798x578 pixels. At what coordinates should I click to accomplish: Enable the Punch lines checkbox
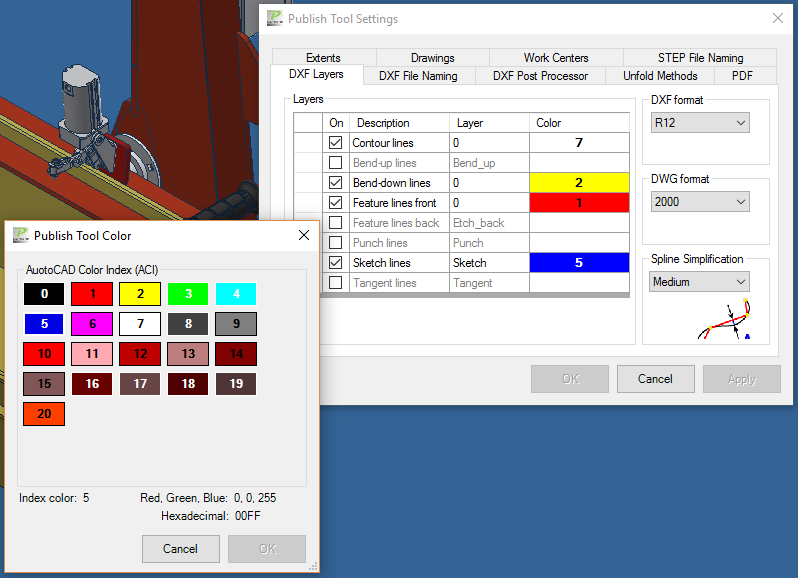[335, 243]
